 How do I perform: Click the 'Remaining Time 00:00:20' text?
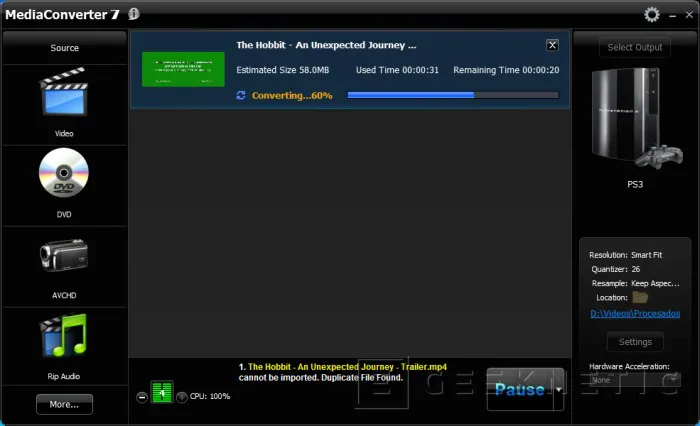pyautogui.click(x=506, y=70)
